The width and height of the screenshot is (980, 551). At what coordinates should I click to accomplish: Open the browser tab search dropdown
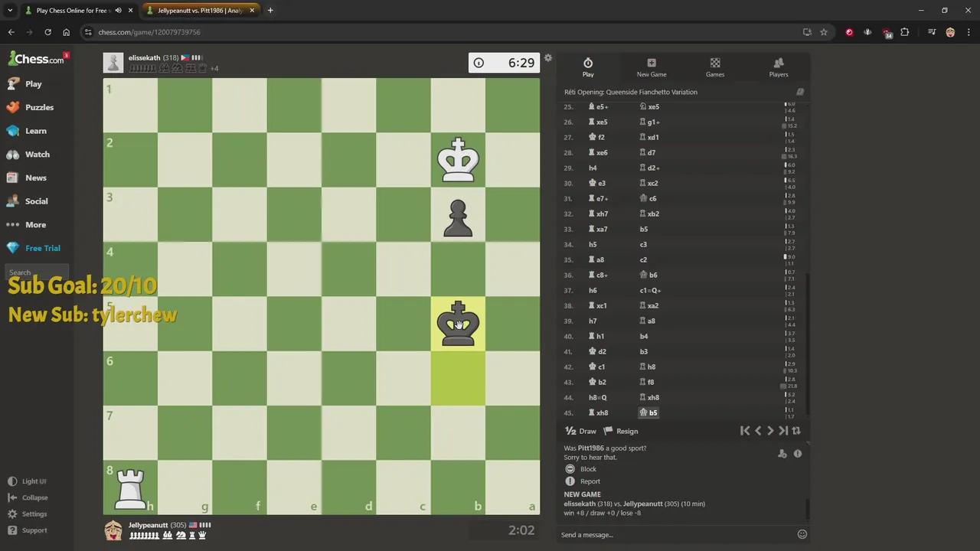tap(10, 11)
